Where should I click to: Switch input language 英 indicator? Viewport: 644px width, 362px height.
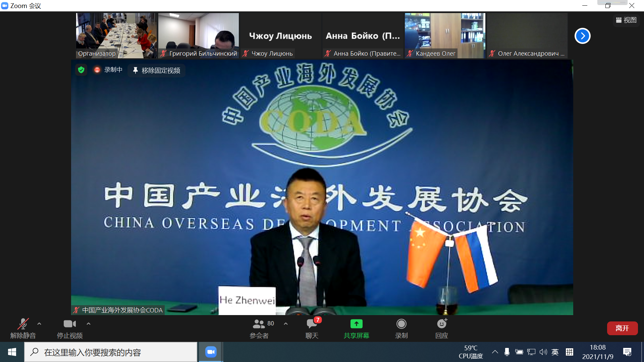(555, 352)
